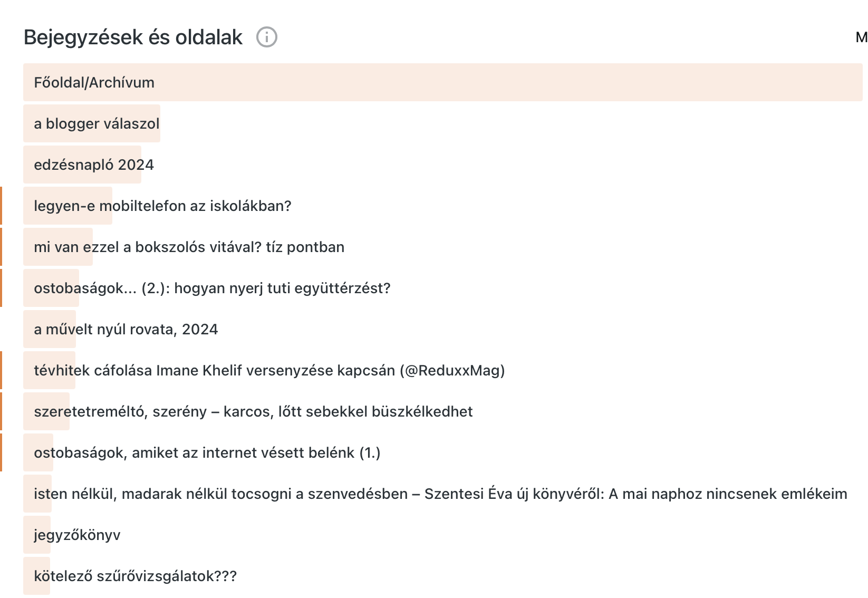This screenshot has height=598, width=868.
Task: Open the Főoldal/Archívum entry
Action: click(94, 83)
